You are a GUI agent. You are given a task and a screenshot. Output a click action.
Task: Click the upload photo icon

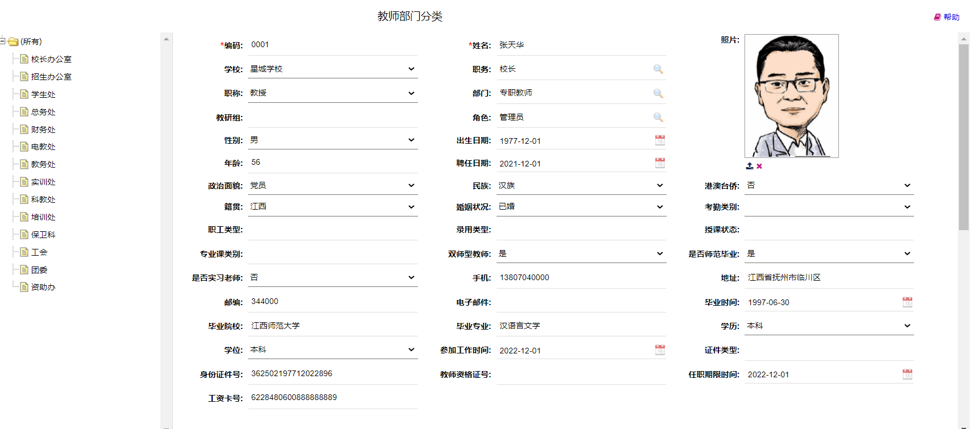tap(750, 166)
